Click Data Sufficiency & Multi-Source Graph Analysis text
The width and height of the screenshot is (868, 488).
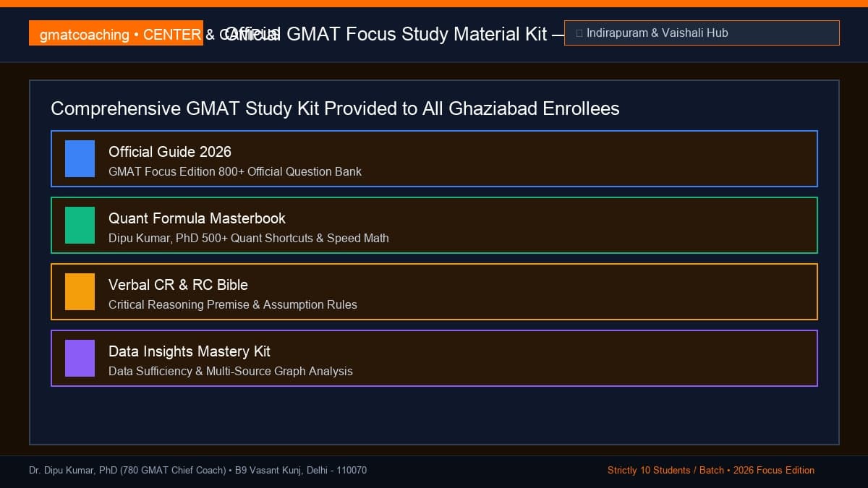point(231,372)
